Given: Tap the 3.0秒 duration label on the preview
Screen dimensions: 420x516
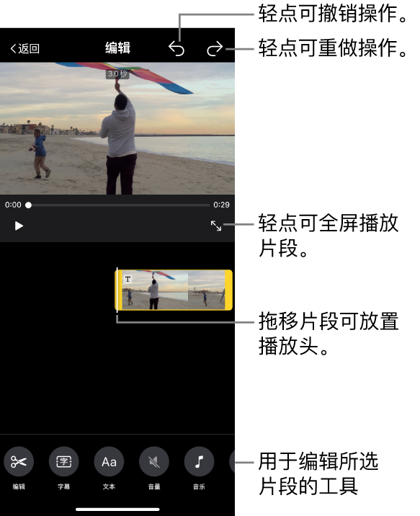Looking at the screenshot, I should pos(117,74).
